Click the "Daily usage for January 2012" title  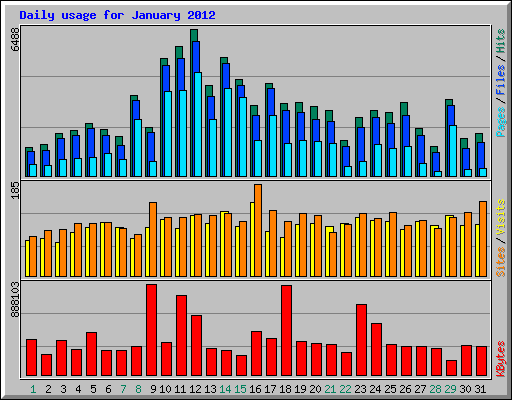tap(117, 15)
